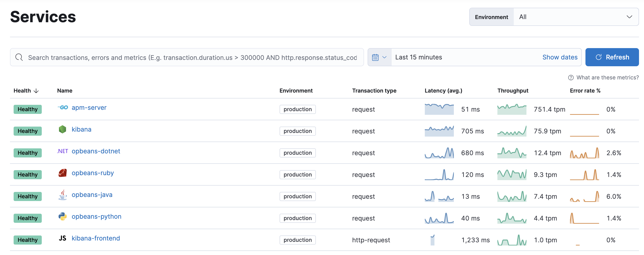This screenshot has width=644, height=255.
Task: Click the kibana-frontend service name
Action: pos(95,238)
